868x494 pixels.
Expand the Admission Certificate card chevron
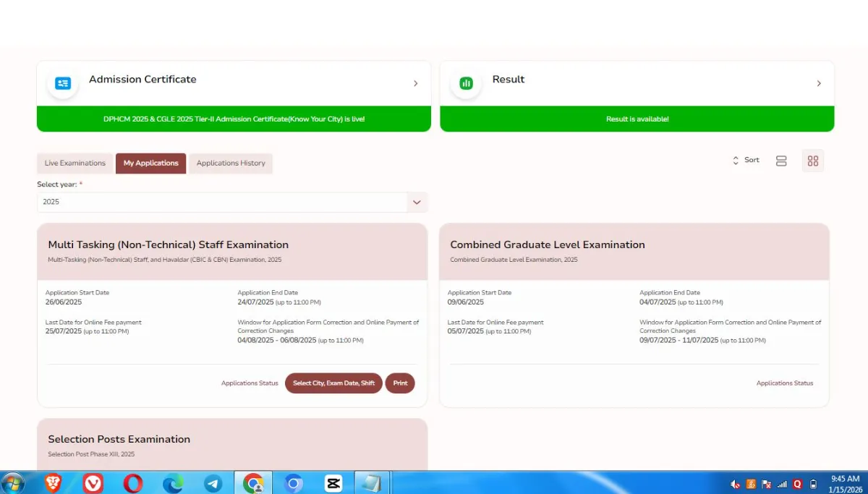[x=415, y=83]
